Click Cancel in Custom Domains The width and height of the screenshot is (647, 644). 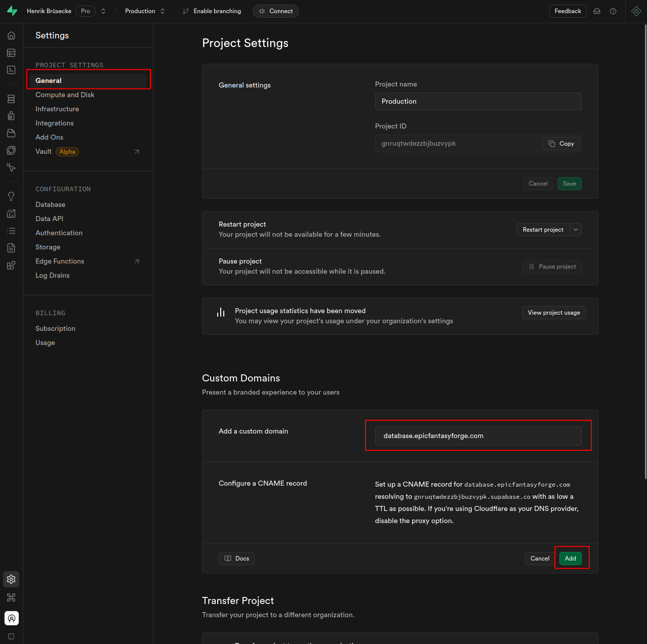coord(540,559)
